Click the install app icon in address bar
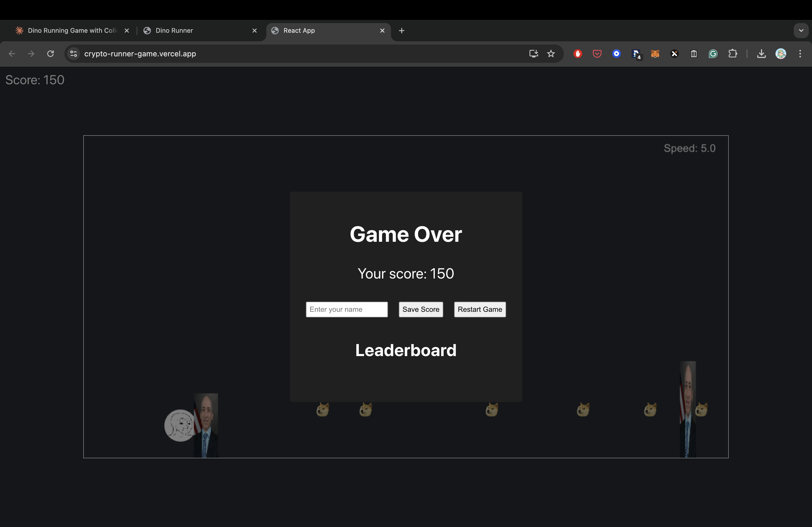 point(533,53)
